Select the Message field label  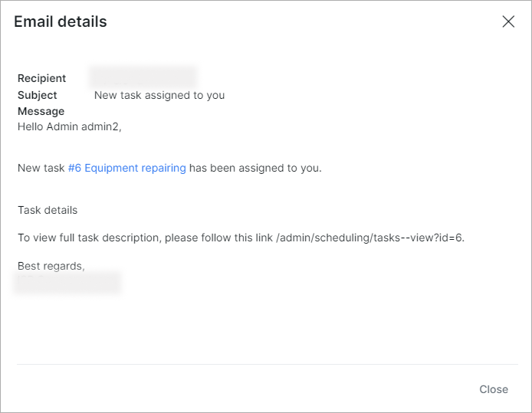point(41,111)
